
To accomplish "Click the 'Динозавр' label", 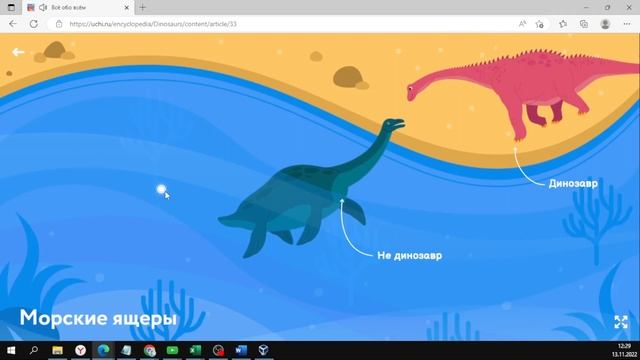I will [573, 184].
